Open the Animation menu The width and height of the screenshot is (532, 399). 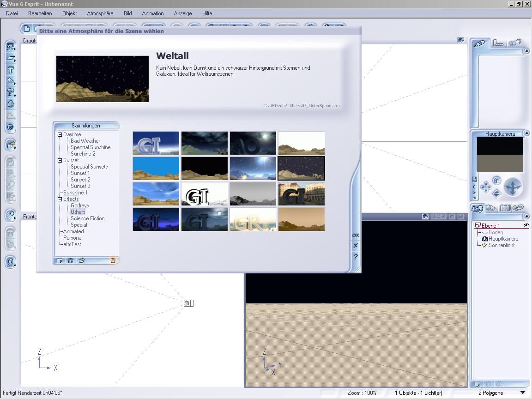pos(153,13)
